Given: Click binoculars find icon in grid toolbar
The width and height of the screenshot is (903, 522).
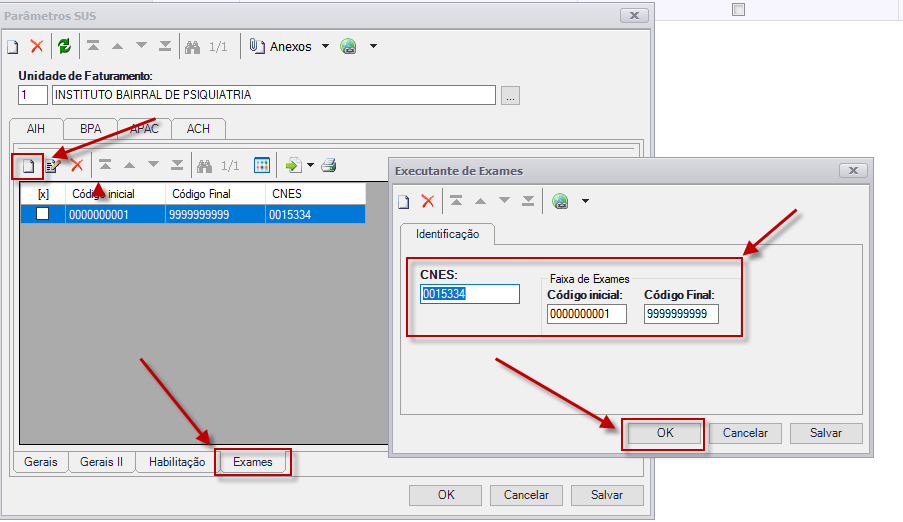Looking at the screenshot, I should click(x=204, y=166).
